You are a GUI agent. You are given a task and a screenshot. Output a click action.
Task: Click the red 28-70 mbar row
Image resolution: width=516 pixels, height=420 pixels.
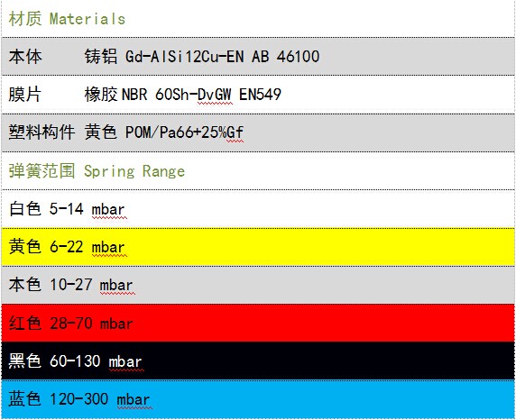[x=258, y=323]
